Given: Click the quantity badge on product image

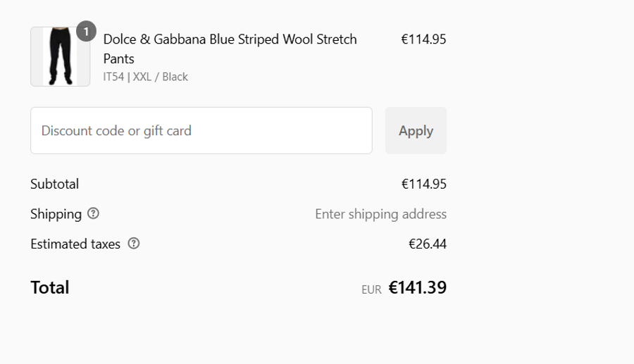Looking at the screenshot, I should point(86,32).
